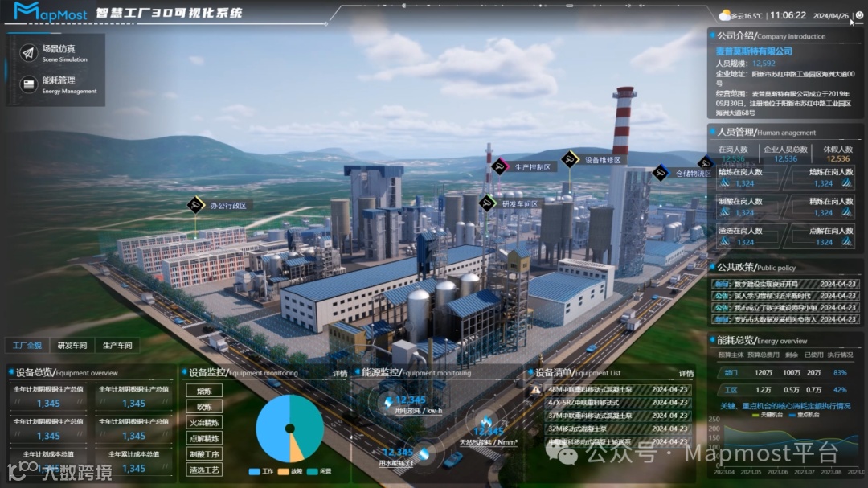Select the 仓储物流区 map marker icon

(661, 173)
